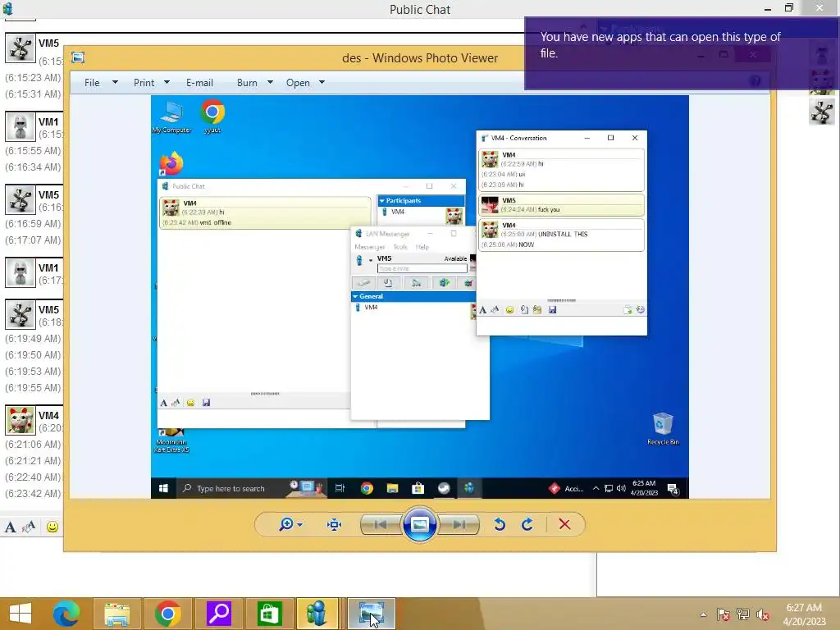This screenshot has width=840, height=630.
Task: Expand the Print dropdown arrow
Action: pos(167,83)
